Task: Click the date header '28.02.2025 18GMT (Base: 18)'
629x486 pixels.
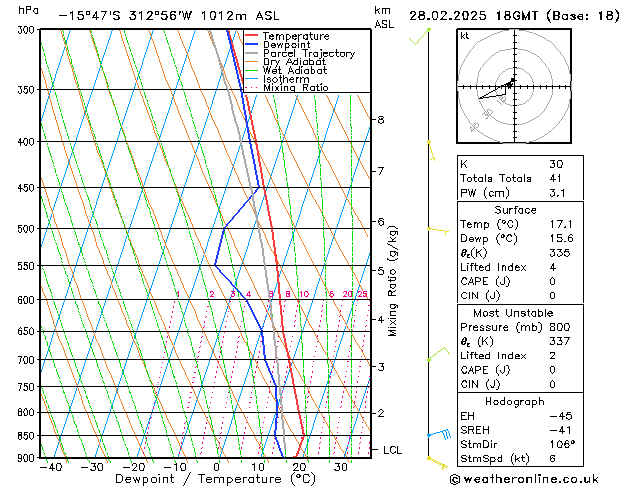Action: pos(514,16)
